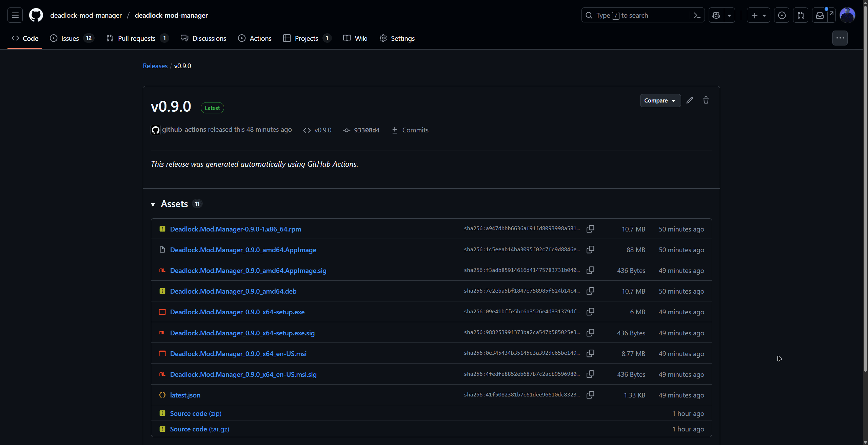Screen dimensions: 868x445
Task: Click the Releases breadcrumb link
Action: [x=155, y=66]
